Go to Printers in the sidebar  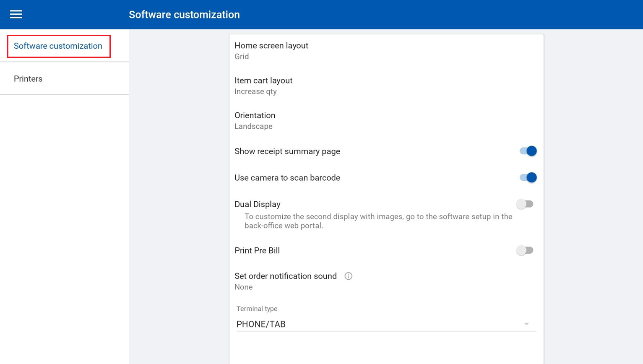pyautogui.click(x=28, y=79)
